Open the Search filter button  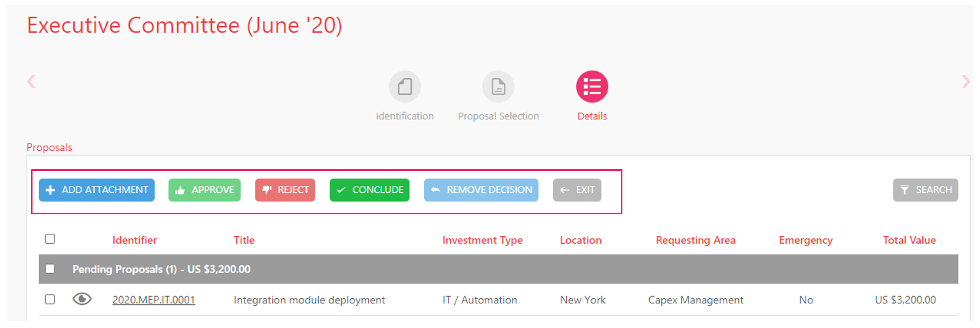925,190
